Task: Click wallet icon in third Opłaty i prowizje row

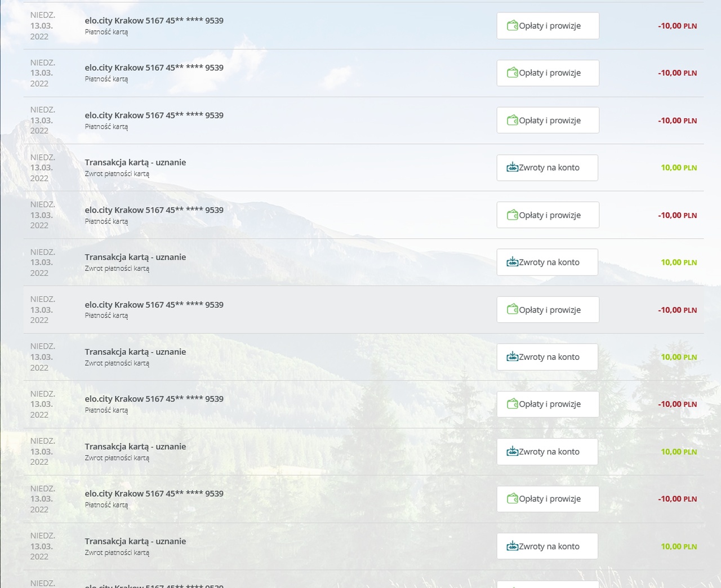Action: coord(512,120)
